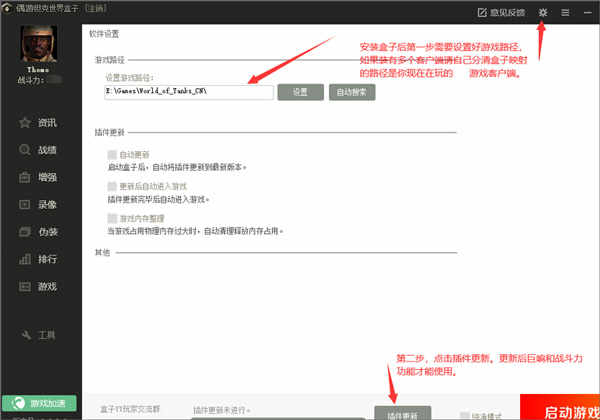Click the 盒子玩家交流群 link
Screen dimensions: 600x420
tap(130, 409)
